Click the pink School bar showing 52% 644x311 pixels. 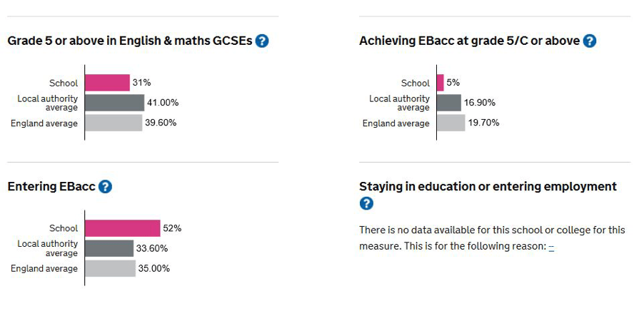122,228
